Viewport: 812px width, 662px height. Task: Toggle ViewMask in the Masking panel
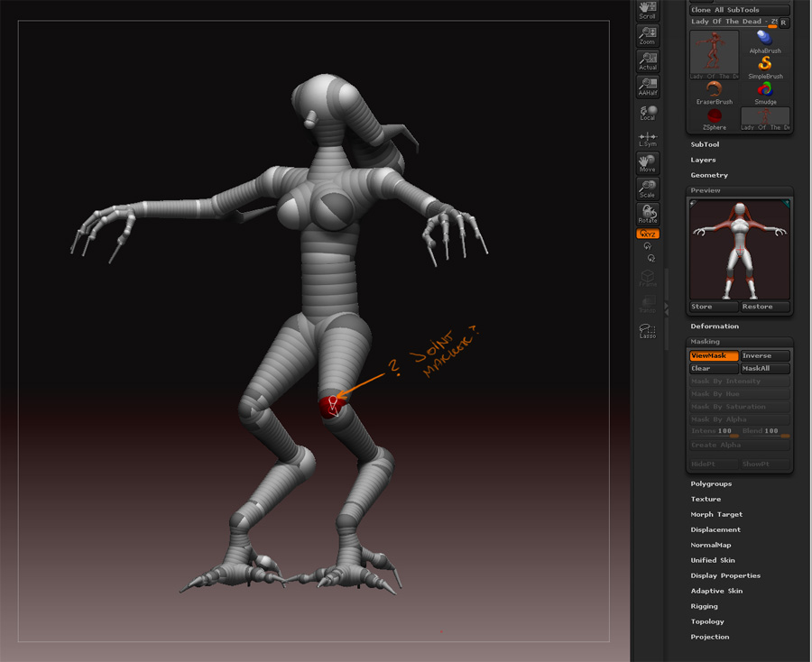point(713,355)
